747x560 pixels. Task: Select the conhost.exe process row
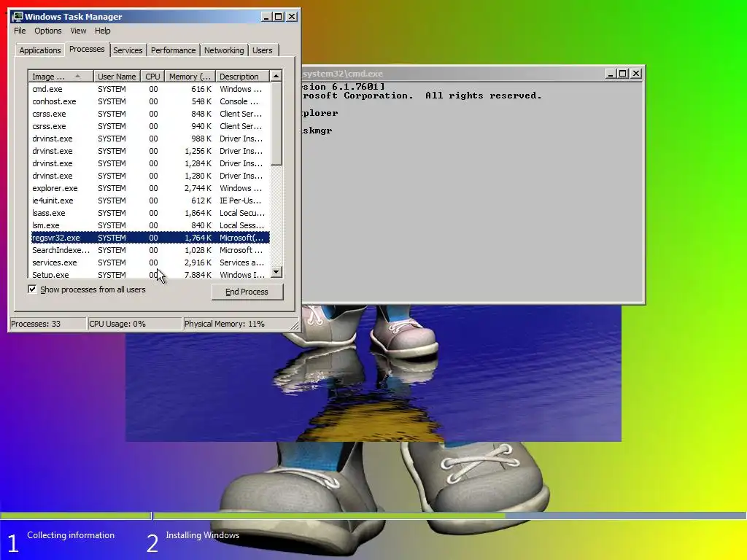[150, 101]
